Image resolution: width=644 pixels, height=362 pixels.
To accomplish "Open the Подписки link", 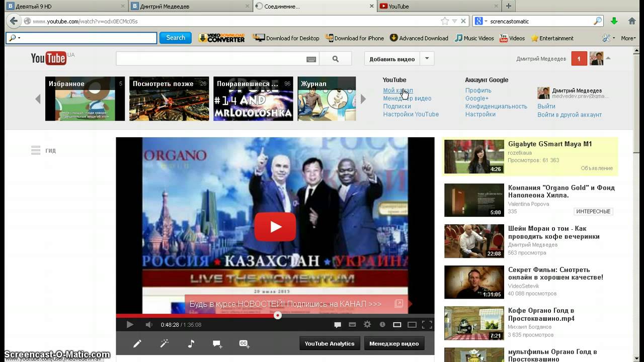I will coord(397,107).
